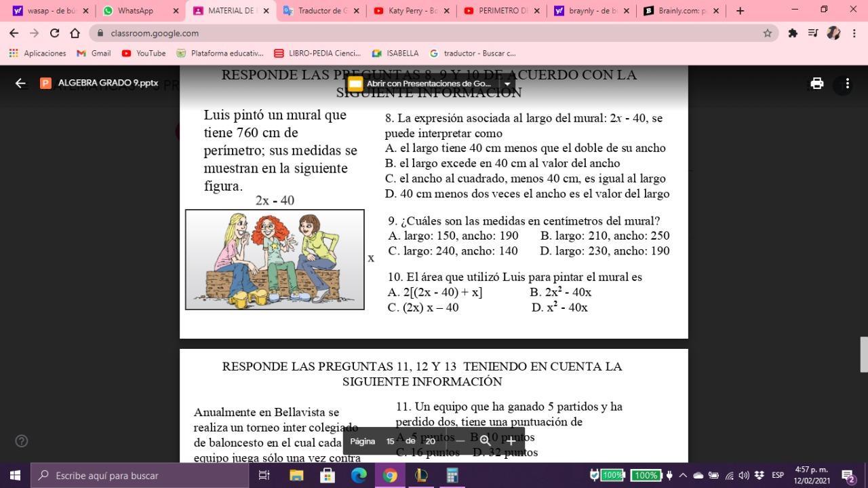Open the Chrome extensions puzzle icon
868x488 pixels.
[x=793, y=33]
